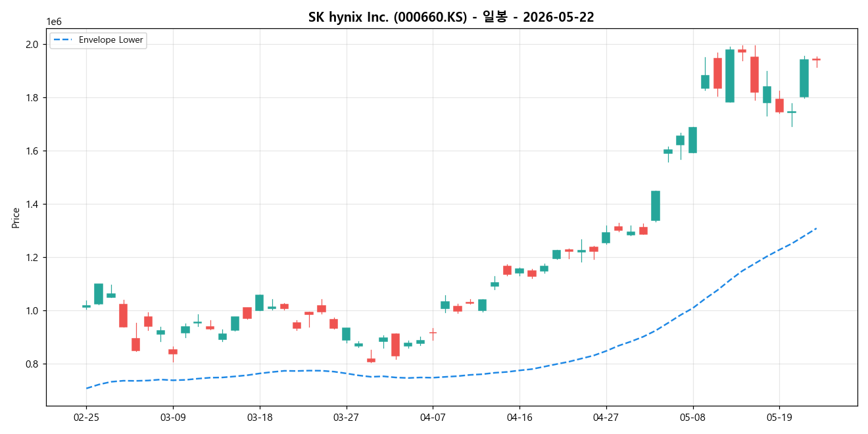The image size is (868, 434).
Task: Click the x-axis date label '03-27'
Action: point(346,417)
